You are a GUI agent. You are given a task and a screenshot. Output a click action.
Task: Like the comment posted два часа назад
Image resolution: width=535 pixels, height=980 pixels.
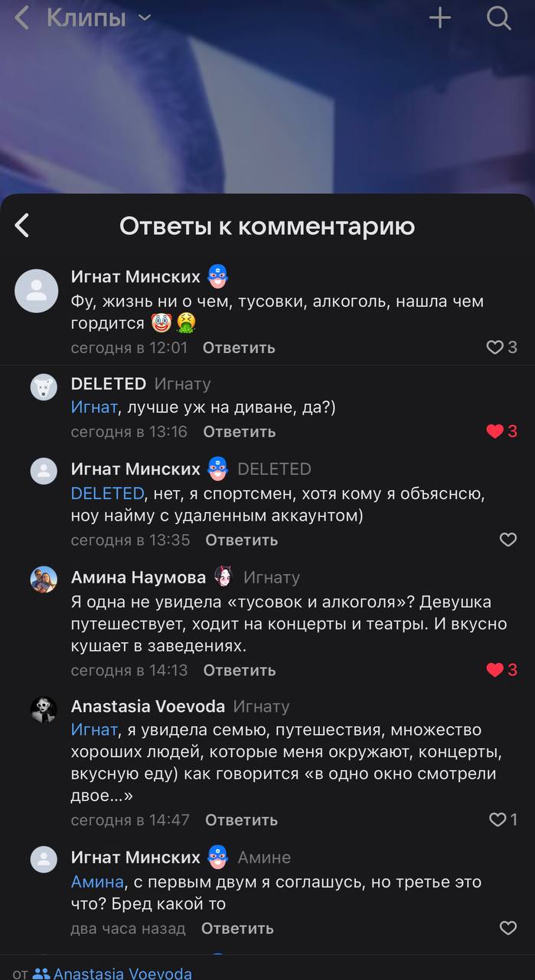507,929
